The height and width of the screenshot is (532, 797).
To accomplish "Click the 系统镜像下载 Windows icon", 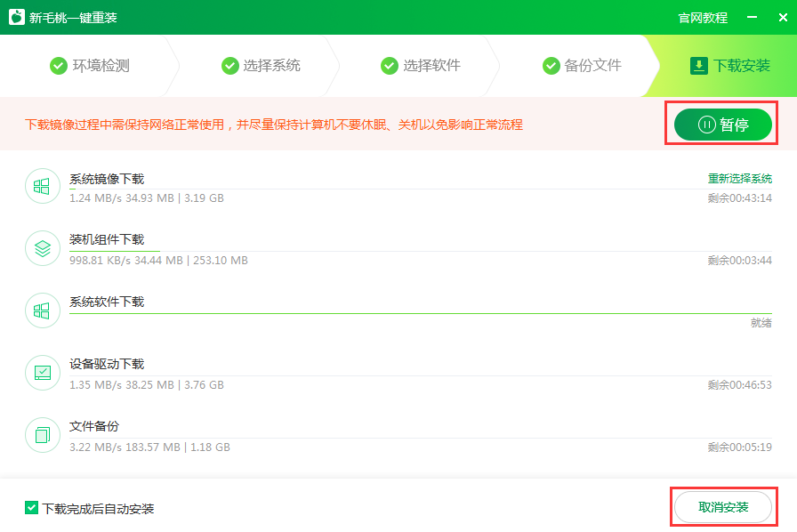I will point(42,186).
